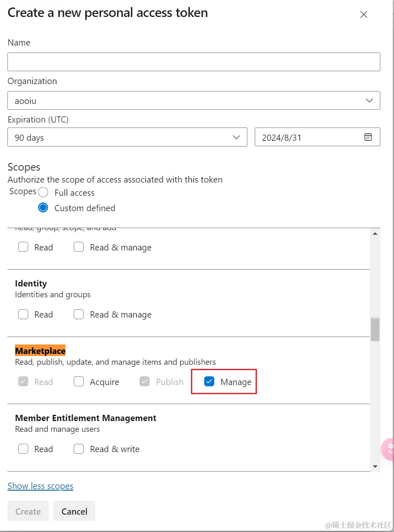Click the Create button
The width and height of the screenshot is (394, 532).
(28, 511)
